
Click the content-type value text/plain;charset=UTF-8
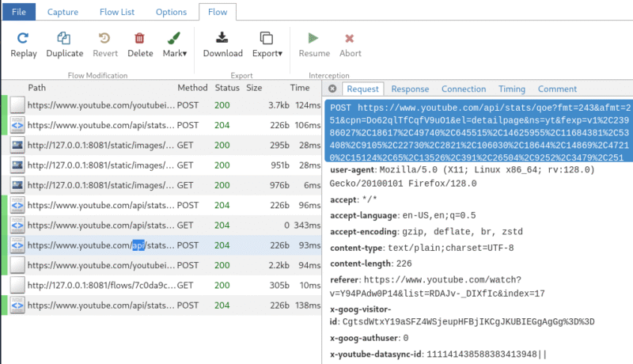(x=451, y=248)
